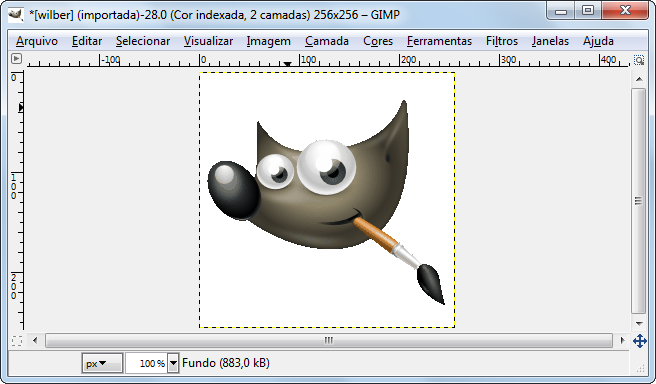Screen dimensions: 656x384
Task: Open the Arquivo menu
Action: pyautogui.click(x=37, y=41)
